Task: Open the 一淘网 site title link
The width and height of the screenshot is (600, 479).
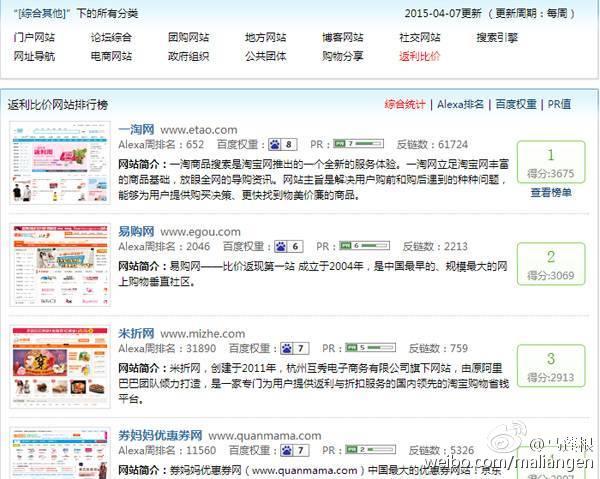Action: click(136, 130)
